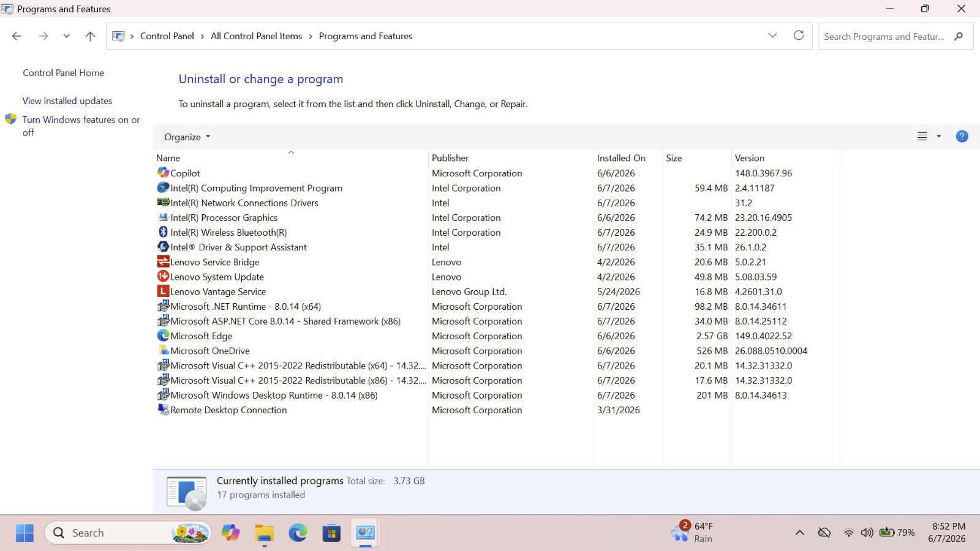
Task: Select the Intel Driver & Support Assistant icon
Action: (x=163, y=247)
